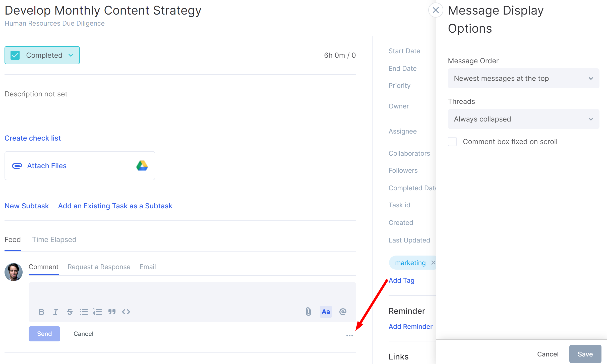Attach file from Google Drive icon
This screenshot has height=364, width=607.
tap(142, 166)
